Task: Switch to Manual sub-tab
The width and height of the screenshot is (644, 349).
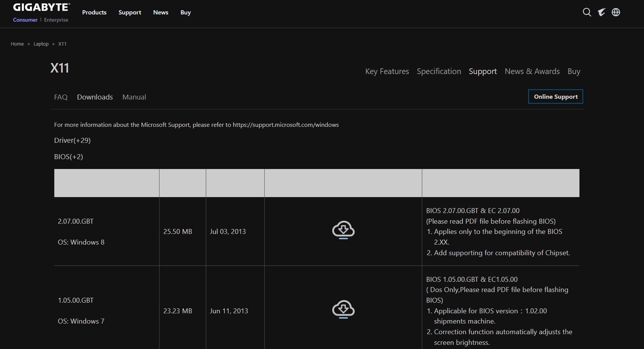Action: (x=134, y=97)
